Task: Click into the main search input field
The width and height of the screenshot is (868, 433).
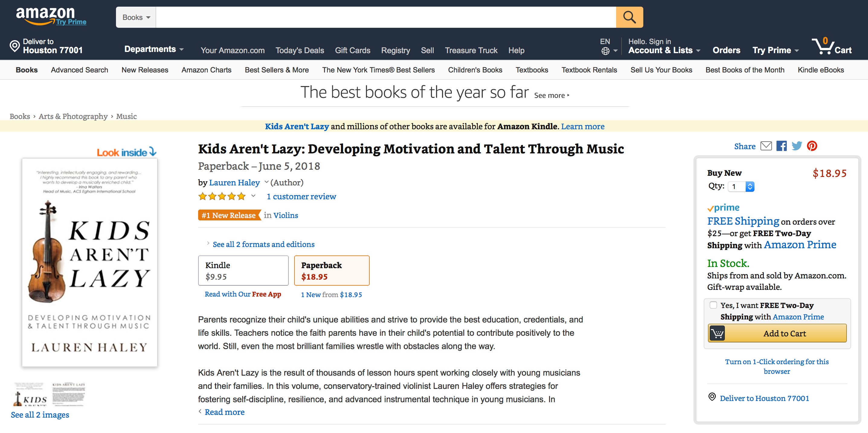Action: [385, 17]
